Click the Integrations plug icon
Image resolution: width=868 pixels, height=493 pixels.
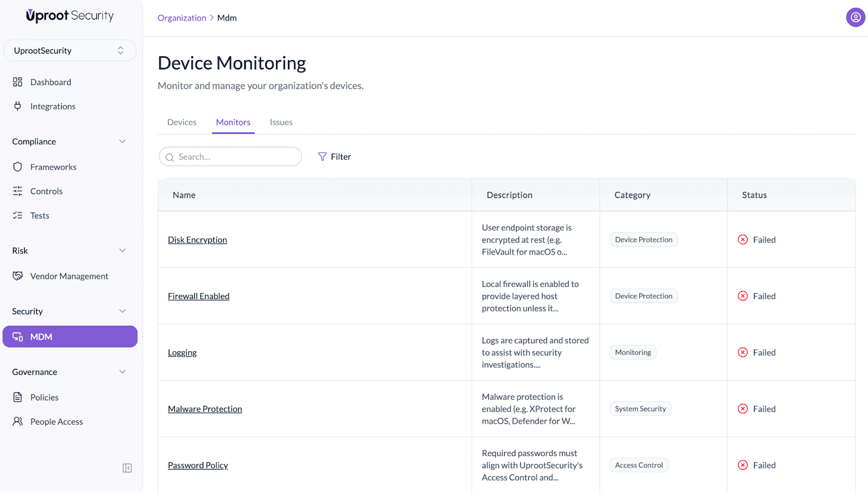pyautogui.click(x=17, y=106)
